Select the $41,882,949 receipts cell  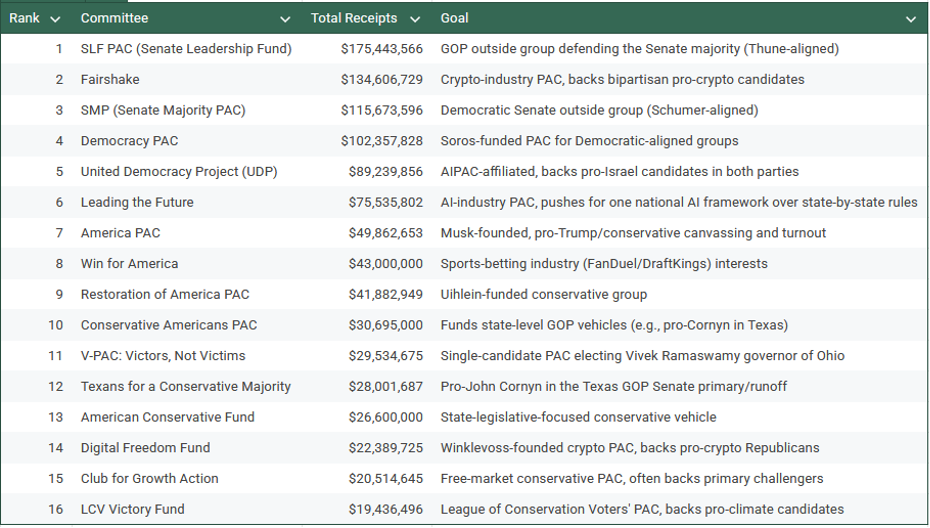[368, 294]
